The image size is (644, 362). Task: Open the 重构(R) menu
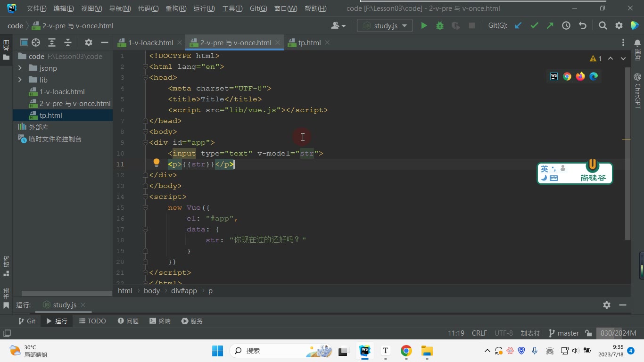tap(176, 8)
